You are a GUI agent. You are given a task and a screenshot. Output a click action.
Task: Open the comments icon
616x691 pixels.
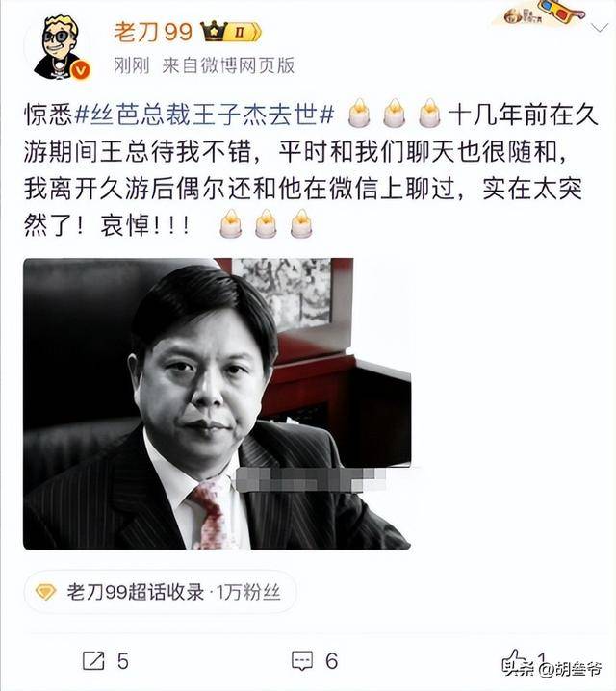coord(302,660)
